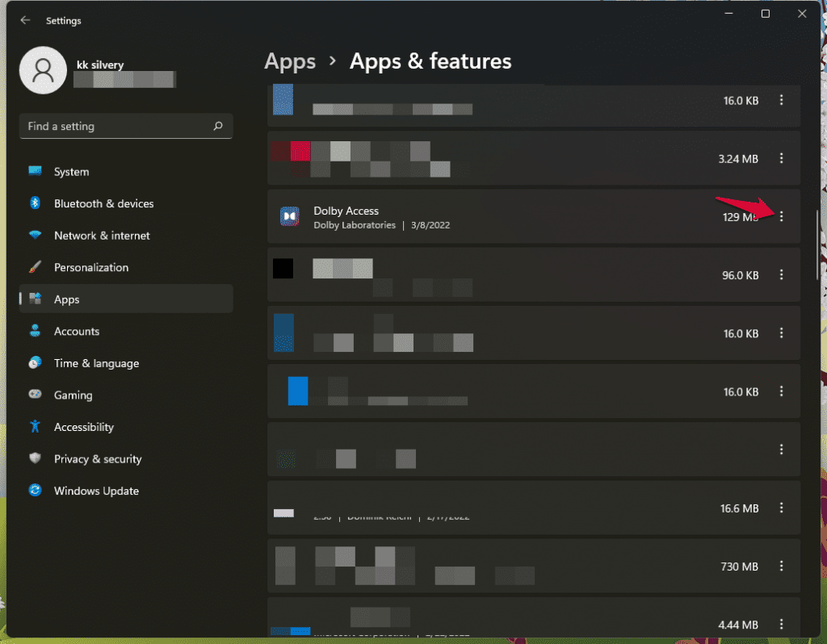The width and height of the screenshot is (827, 644).
Task: Open options menu for the 16.6 MB app
Action: click(x=781, y=508)
